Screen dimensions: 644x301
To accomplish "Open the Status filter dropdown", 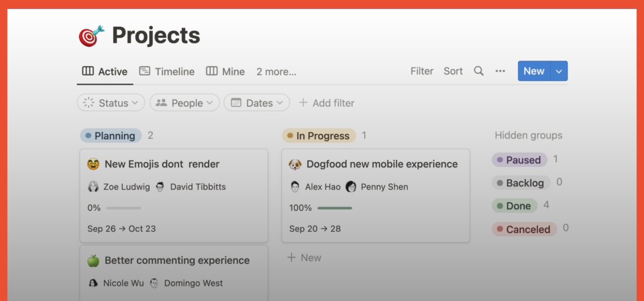I will coord(111,103).
